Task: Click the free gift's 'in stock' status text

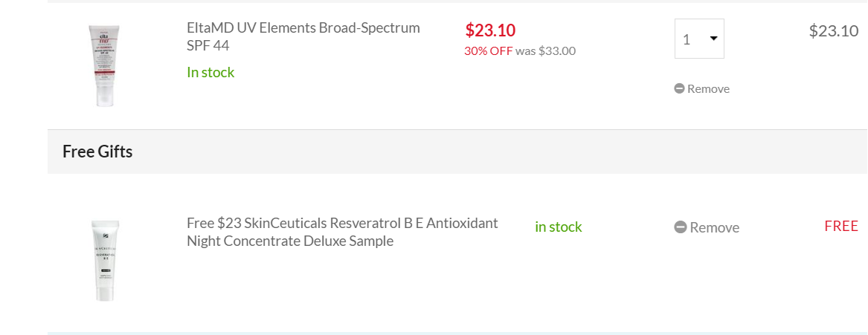Action: pyautogui.click(x=558, y=227)
